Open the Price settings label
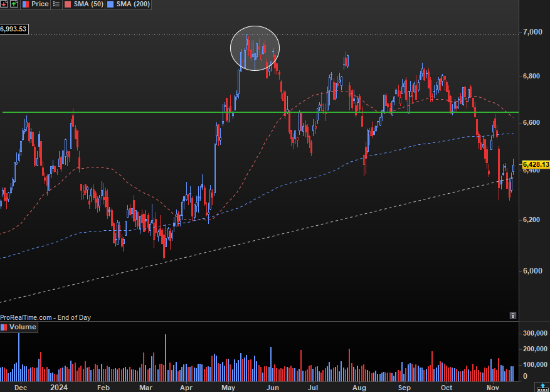 click(x=40, y=4)
